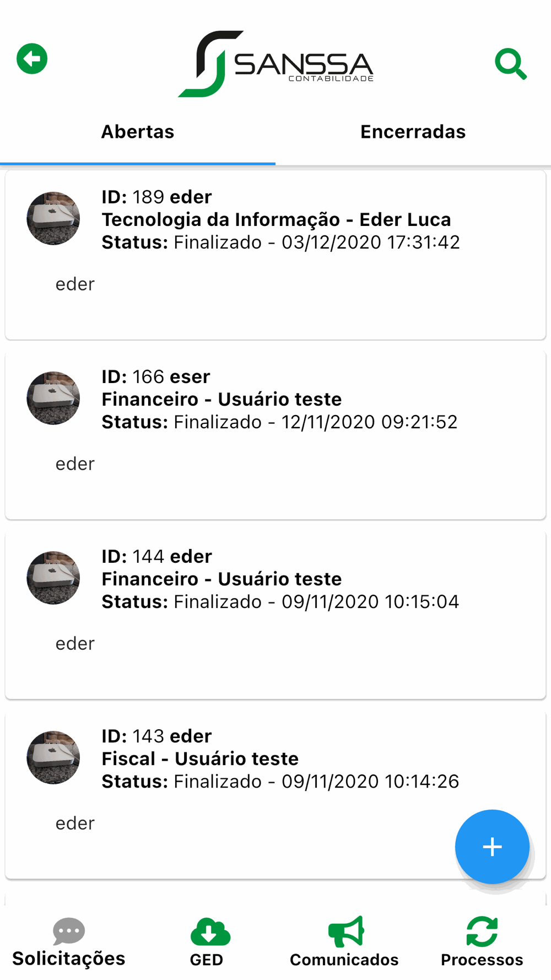Screen dimensions: 551x980
Task: Open request ID 189 avatar thumbnail
Action: pyautogui.click(x=53, y=218)
